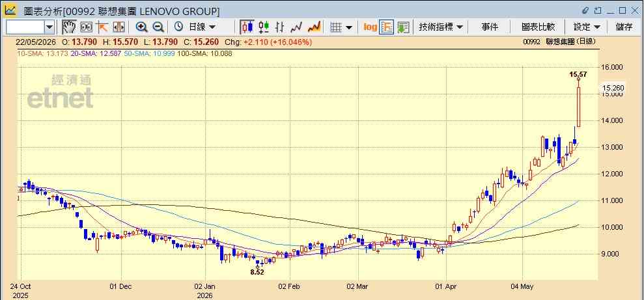
Task: Select the trend line drawing tool
Action: click(102, 27)
